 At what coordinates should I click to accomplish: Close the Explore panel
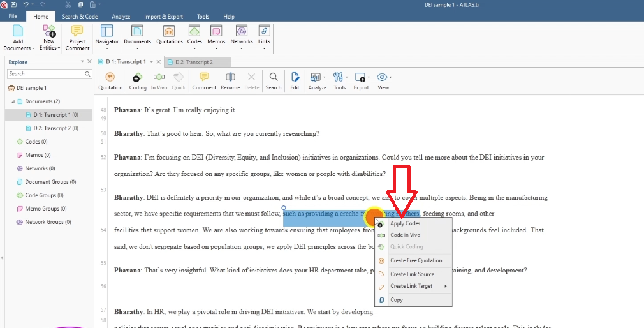(x=89, y=62)
